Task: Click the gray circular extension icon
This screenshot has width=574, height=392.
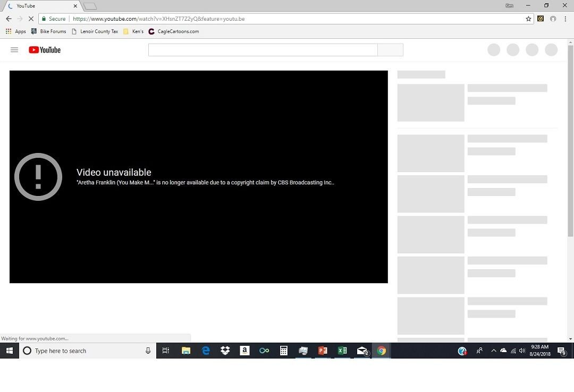Action: pyautogui.click(x=553, y=19)
